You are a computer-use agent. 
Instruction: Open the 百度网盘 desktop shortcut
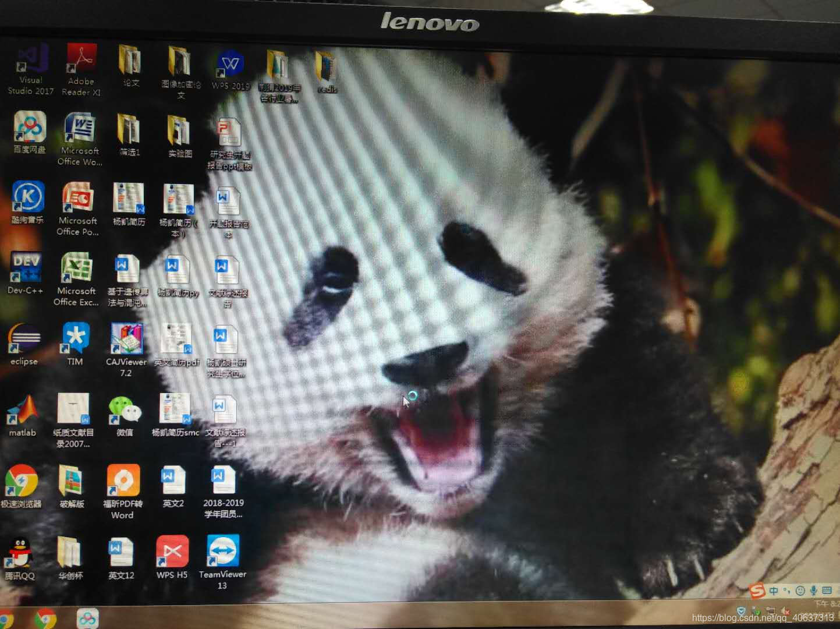pyautogui.click(x=30, y=133)
